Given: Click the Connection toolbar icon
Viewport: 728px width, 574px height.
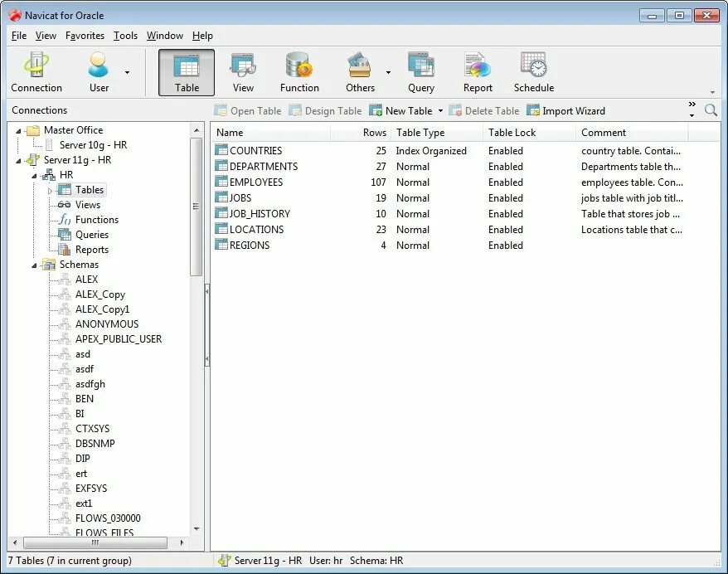Looking at the screenshot, I should [36, 72].
